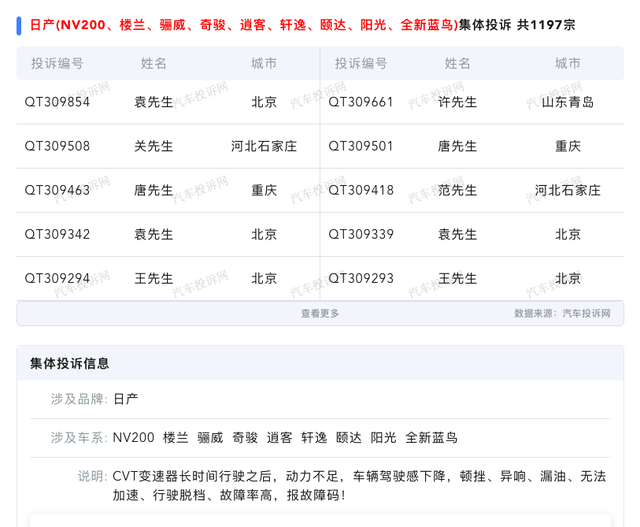The image size is (640, 527).
Task: Open the 查看更多 link below the table
Action: (320, 314)
